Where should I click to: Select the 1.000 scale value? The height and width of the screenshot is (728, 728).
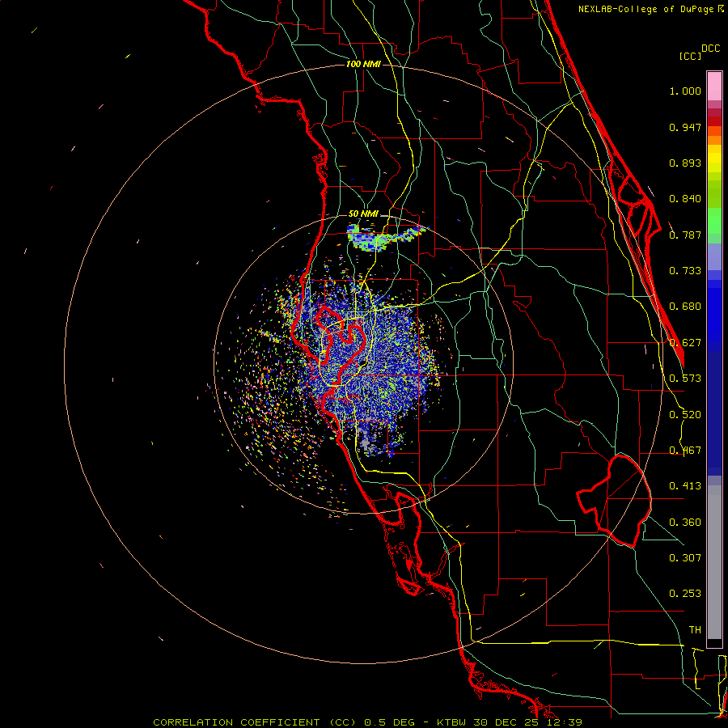click(x=685, y=91)
